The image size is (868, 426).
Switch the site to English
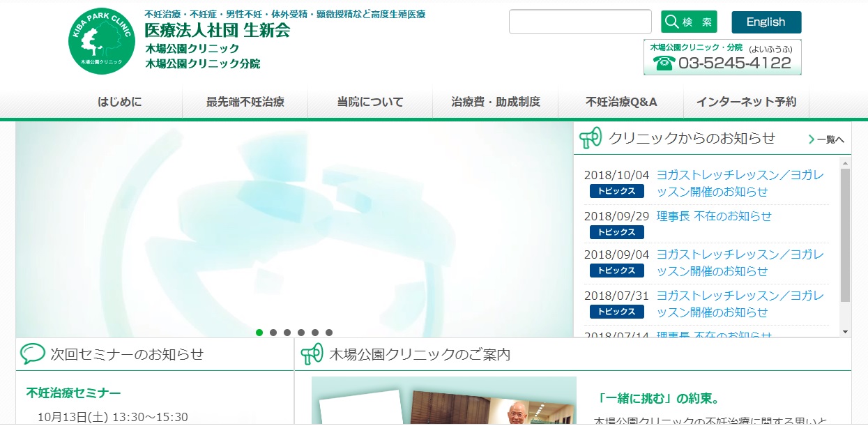click(x=766, y=22)
